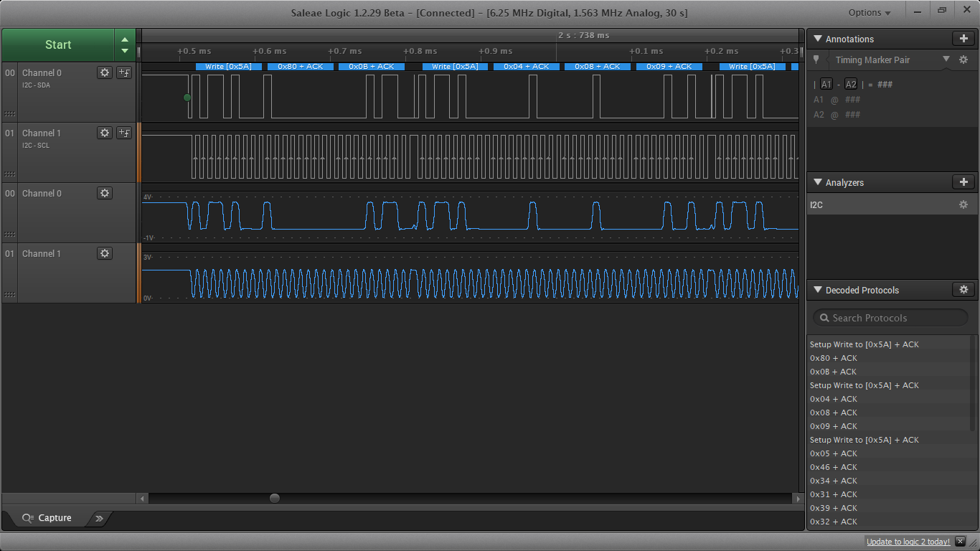Open Decoded Protocols gear settings
The width and height of the screenshot is (980, 551).
963,290
